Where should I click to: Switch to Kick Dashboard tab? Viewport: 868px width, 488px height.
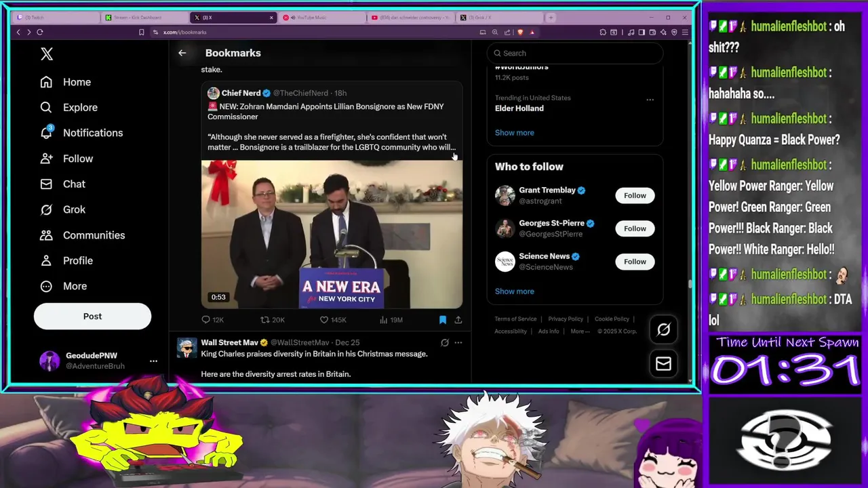pos(145,18)
